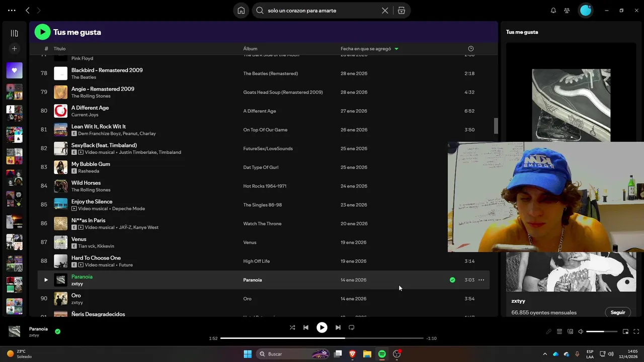The width and height of the screenshot is (644, 362).
Task: Open File Explorer from taskbar
Action: (367, 354)
